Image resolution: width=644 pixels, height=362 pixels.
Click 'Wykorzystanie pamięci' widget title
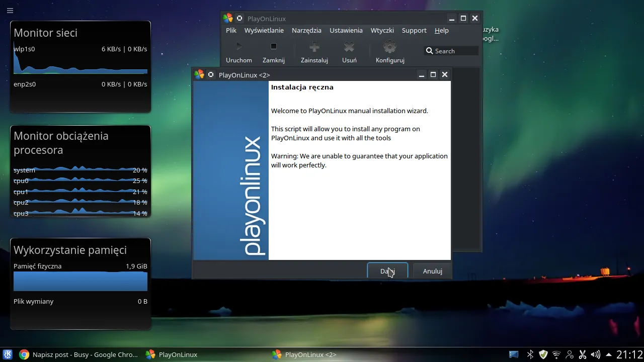coord(70,250)
